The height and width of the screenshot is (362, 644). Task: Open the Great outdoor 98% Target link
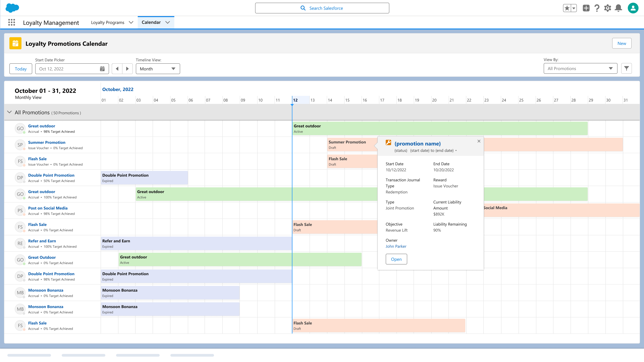point(41,126)
